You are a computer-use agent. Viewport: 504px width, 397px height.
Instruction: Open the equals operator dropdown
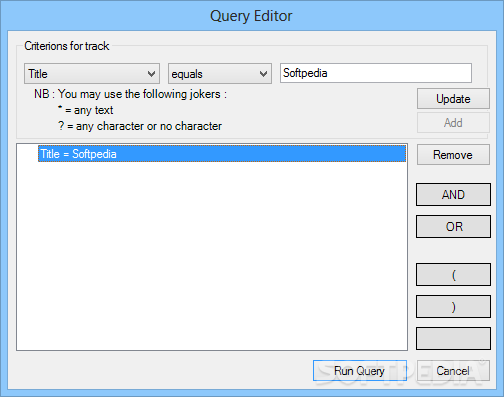pyautogui.click(x=220, y=74)
